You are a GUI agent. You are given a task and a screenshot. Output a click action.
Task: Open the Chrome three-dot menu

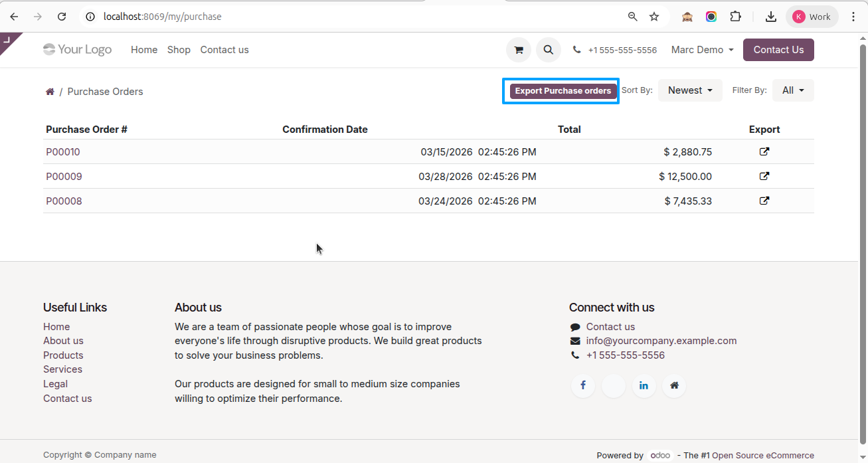(x=853, y=17)
